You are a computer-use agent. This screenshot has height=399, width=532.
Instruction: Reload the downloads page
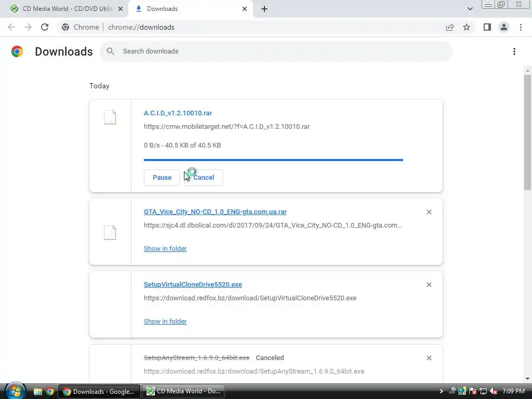45,27
